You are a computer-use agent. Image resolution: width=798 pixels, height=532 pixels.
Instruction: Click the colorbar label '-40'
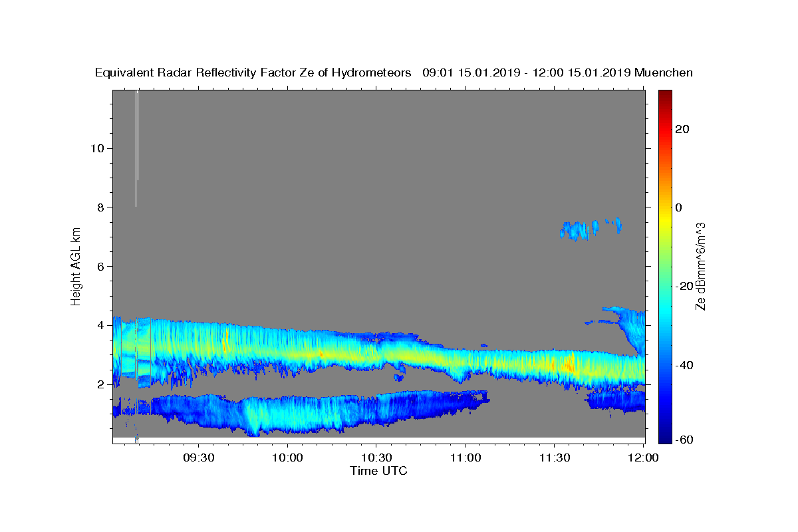[x=683, y=365]
